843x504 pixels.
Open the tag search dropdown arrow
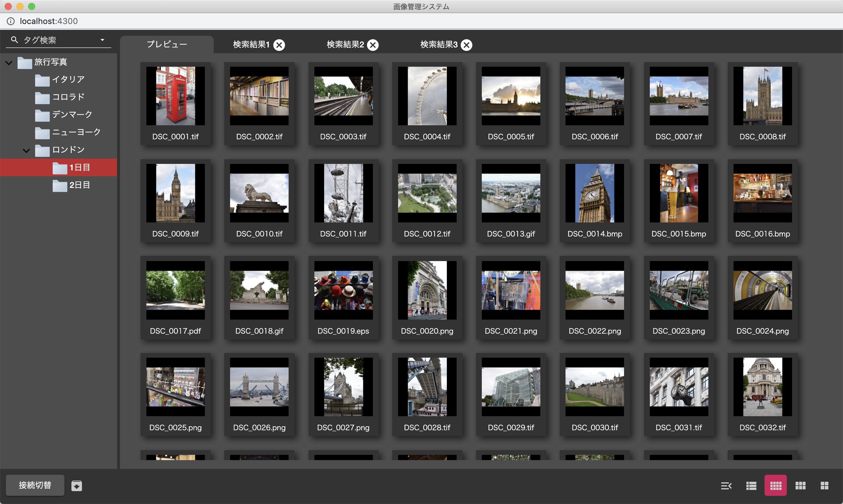(x=102, y=40)
